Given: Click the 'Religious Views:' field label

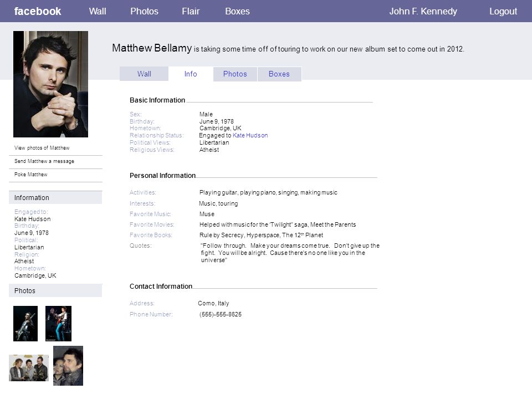Looking at the screenshot, I should tap(152, 150).
